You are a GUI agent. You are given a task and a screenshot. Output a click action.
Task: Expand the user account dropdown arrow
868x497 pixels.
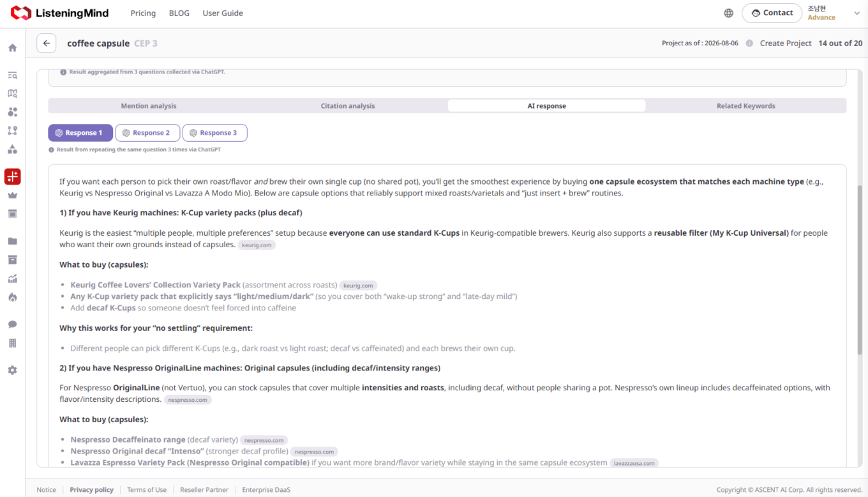pos(857,13)
